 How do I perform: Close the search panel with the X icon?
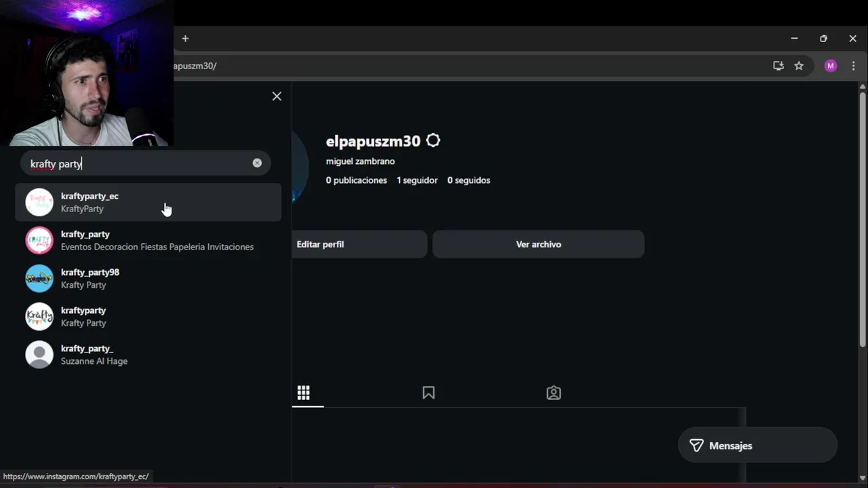click(277, 96)
